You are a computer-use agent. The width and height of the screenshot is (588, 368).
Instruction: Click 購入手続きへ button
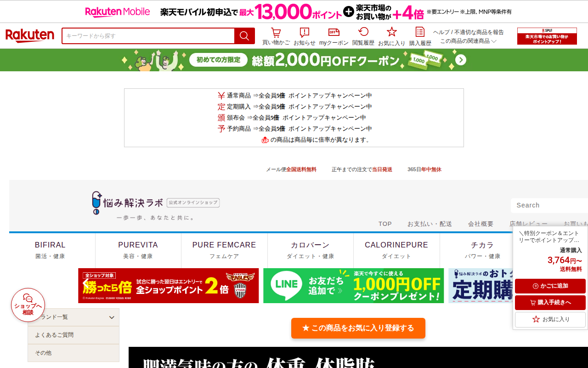(x=550, y=303)
